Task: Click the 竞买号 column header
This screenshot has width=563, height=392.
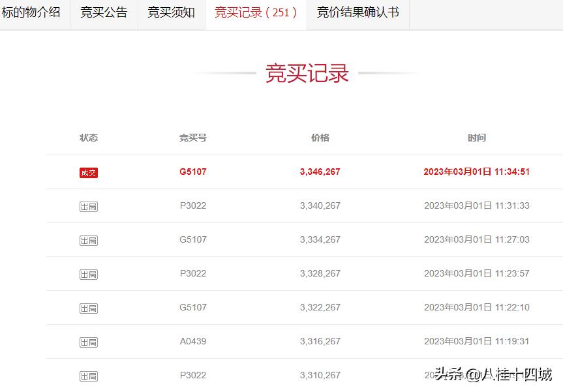Action: pos(193,138)
